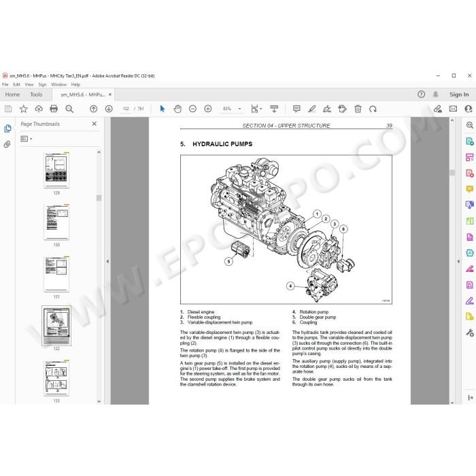Open the File menu
This screenshot has width=476, height=476.
coord(5,84)
